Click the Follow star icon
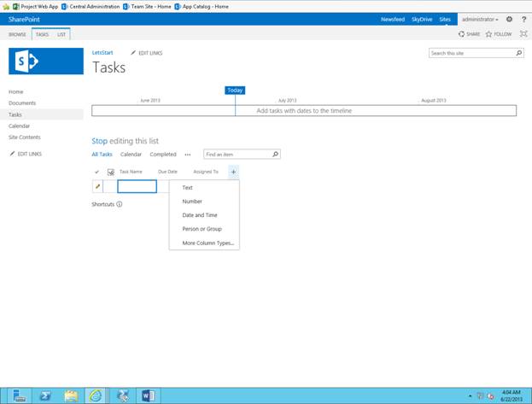Image resolution: width=532 pixels, height=404 pixels. click(488, 34)
